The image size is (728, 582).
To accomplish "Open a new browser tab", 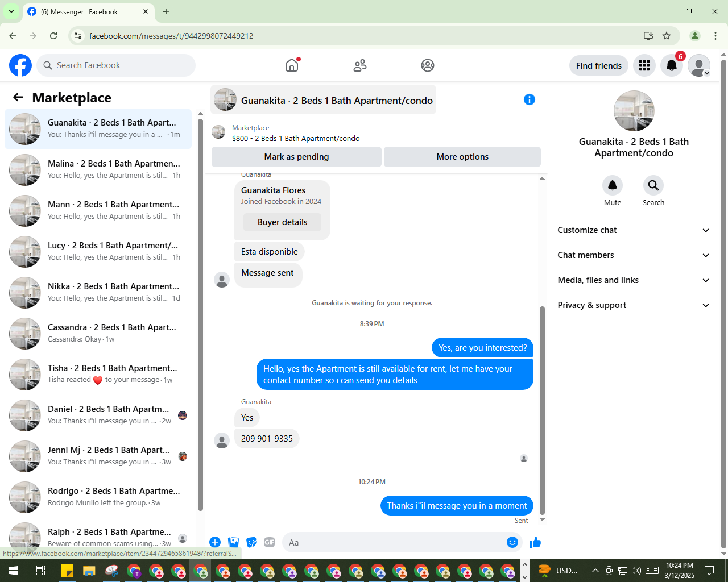I will pos(166,11).
